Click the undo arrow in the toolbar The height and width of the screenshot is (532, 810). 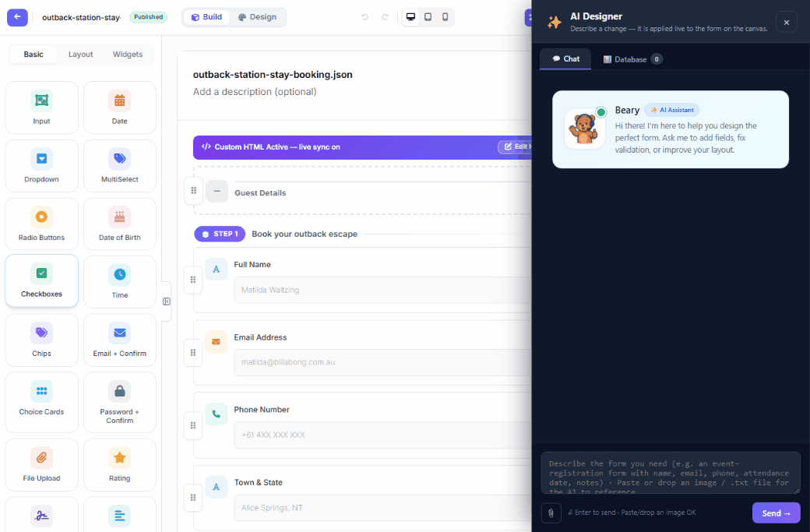coord(364,17)
